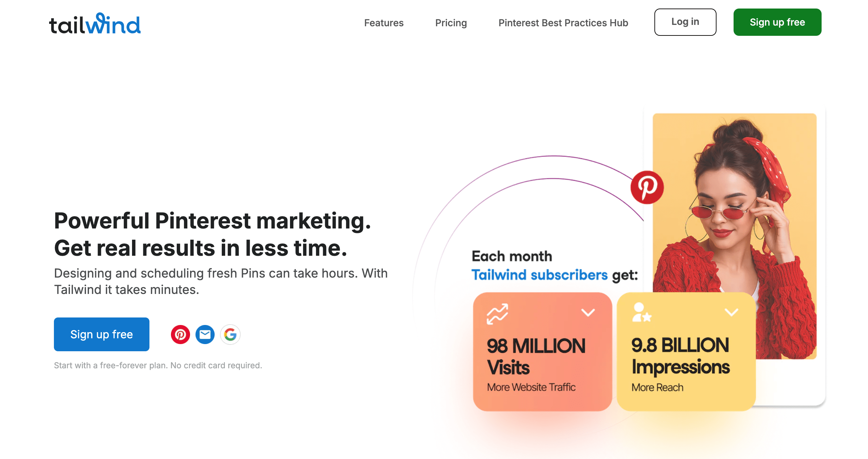Click the traffic trend arrow icon on the Visits card
Viewport: 868px width, 459px height.
497,314
